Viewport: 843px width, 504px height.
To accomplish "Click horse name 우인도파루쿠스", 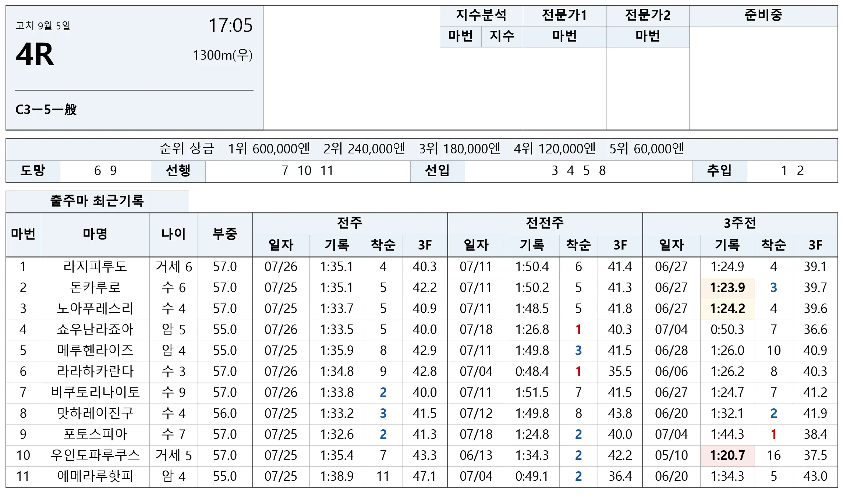I will click(x=95, y=455).
